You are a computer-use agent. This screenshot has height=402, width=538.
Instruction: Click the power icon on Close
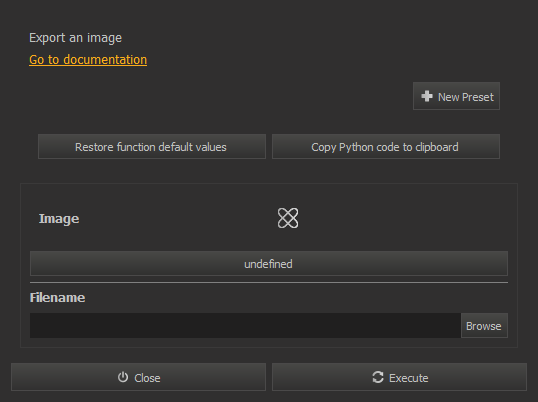click(x=123, y=377)
